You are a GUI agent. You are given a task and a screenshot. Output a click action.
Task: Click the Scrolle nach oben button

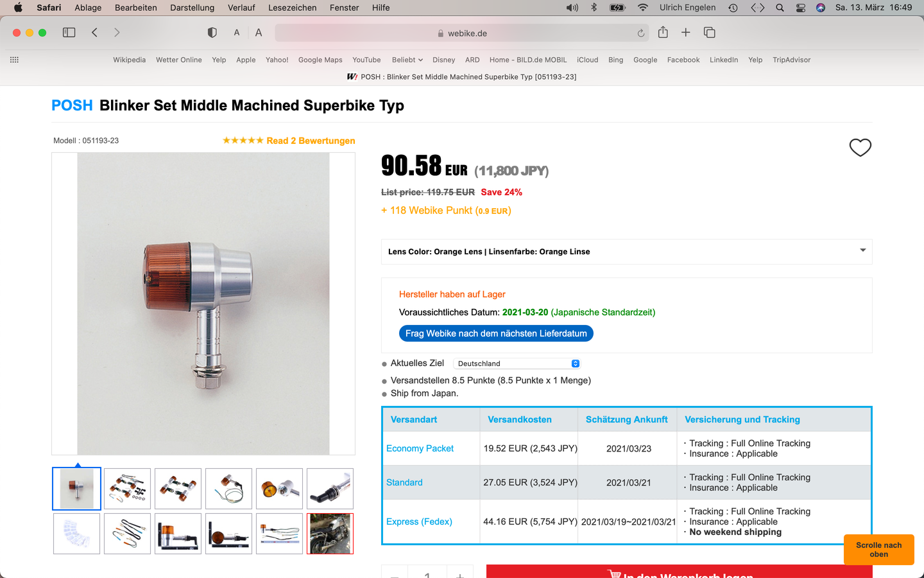click(x=878, y=550)
